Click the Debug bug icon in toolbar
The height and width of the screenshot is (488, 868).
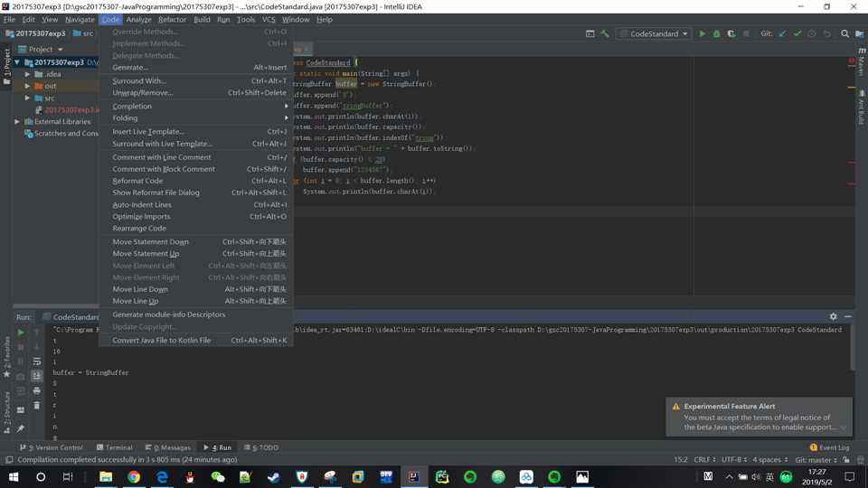tap(716, 33)
